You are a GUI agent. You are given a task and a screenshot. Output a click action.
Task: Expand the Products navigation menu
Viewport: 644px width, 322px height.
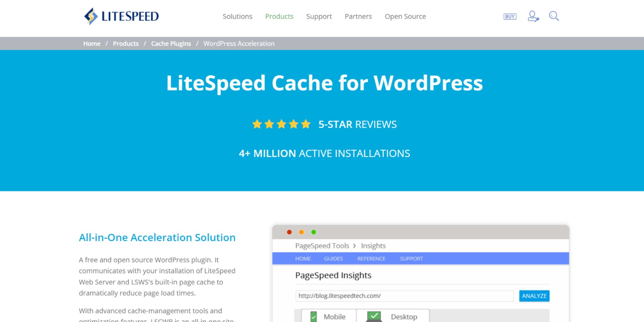[x=279, y=16]
